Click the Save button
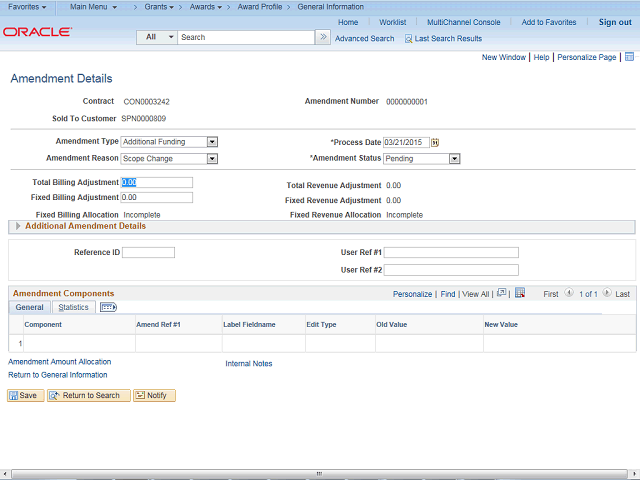 pos(25,395)
